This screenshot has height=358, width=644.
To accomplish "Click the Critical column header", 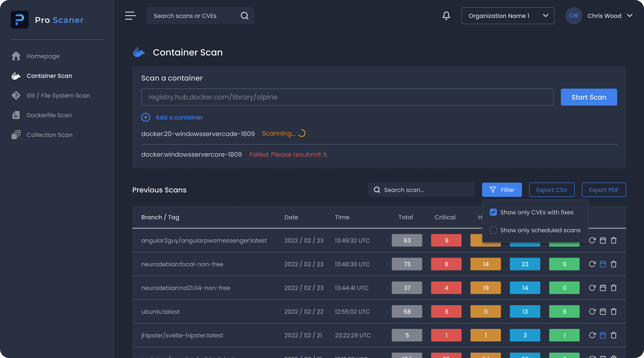I will pos(445,217).
